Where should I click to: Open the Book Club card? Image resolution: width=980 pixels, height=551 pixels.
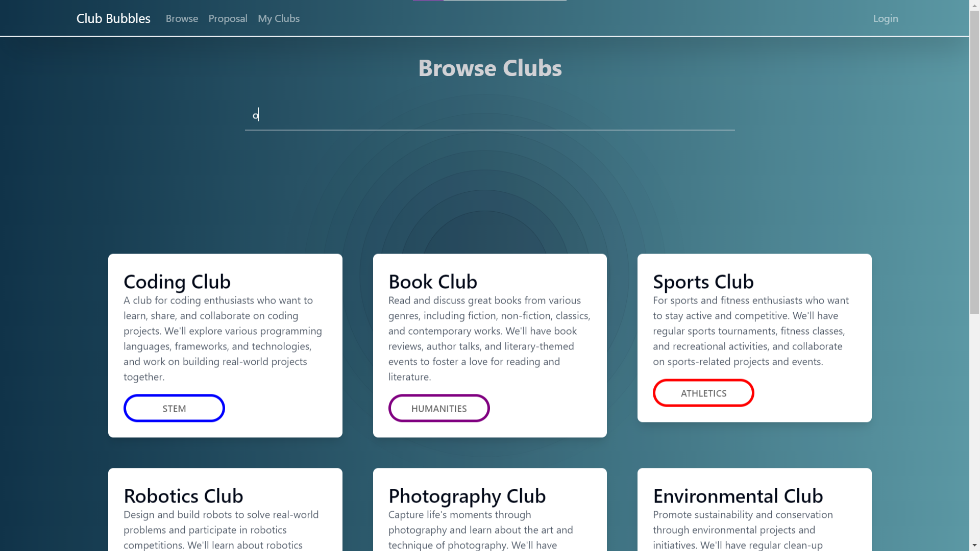tap(489, 345)
